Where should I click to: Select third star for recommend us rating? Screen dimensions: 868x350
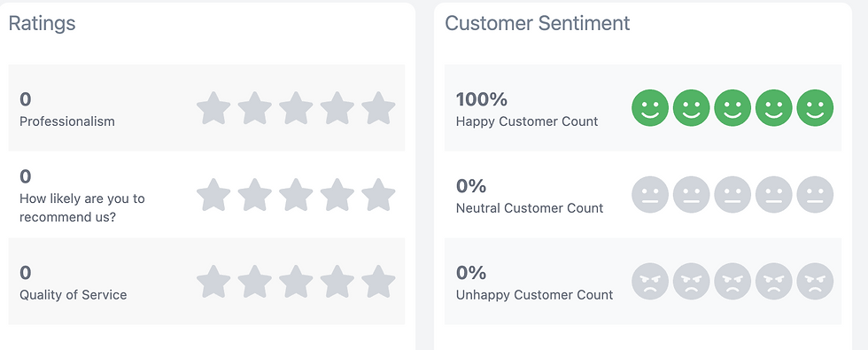point(296,194)
